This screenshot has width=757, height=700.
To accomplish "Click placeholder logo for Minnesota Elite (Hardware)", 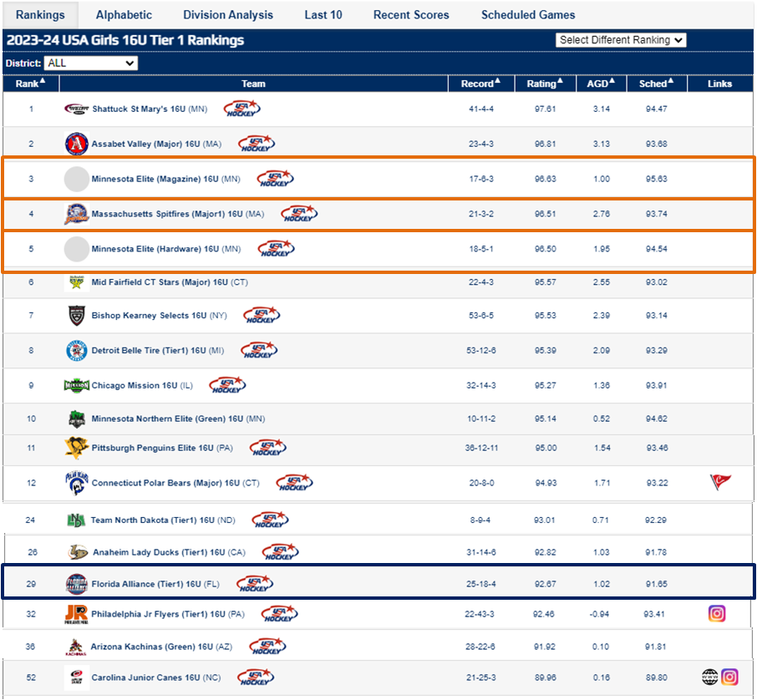I will point(76,249).
